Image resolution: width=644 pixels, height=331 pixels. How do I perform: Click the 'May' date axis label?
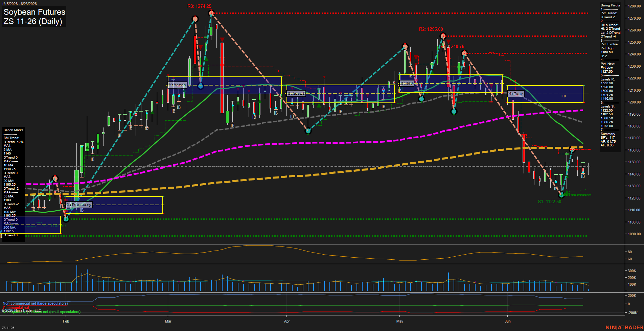point(400,321)
